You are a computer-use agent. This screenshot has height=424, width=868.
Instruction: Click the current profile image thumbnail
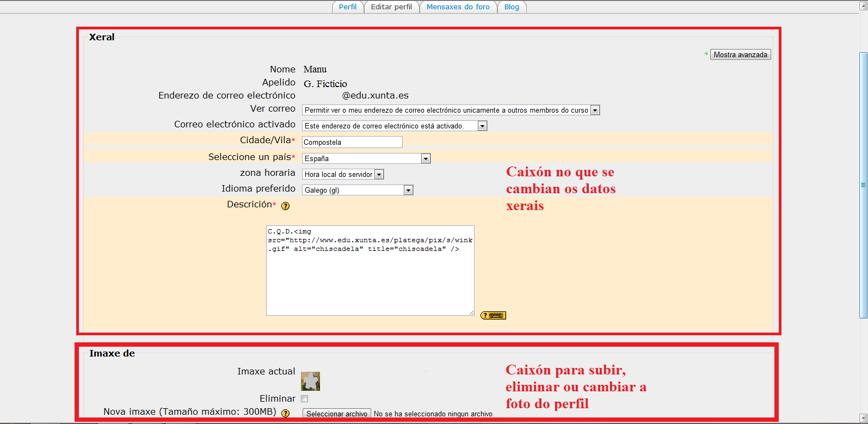click(310, 381)
